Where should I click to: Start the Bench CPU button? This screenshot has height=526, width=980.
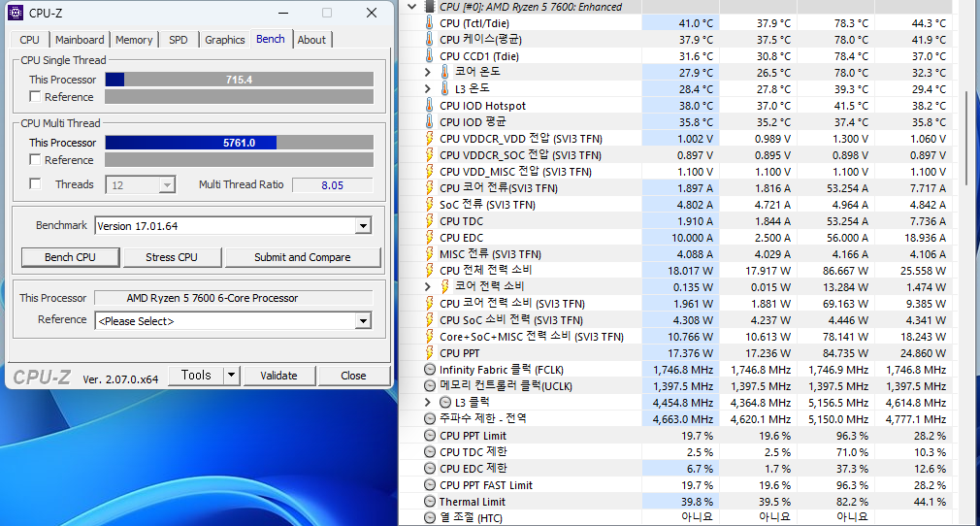pos(70,257)
